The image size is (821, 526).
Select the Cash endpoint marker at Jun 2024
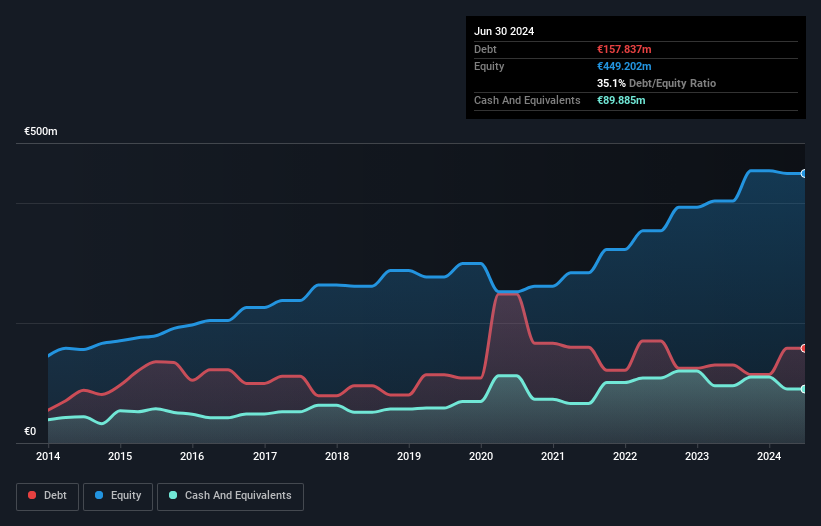click(x=804, y=389)
